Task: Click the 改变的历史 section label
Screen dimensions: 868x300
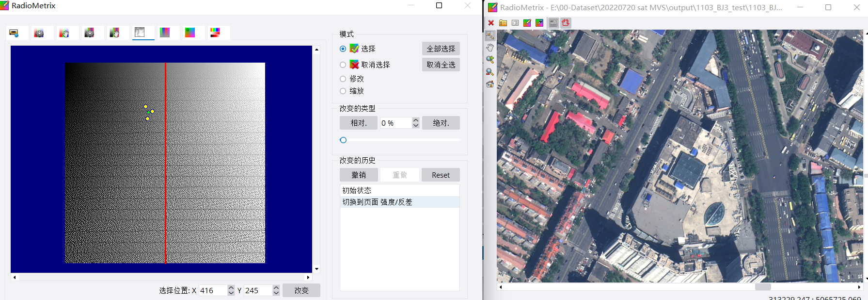Action: pyautogui.click(x=357, y=160)
